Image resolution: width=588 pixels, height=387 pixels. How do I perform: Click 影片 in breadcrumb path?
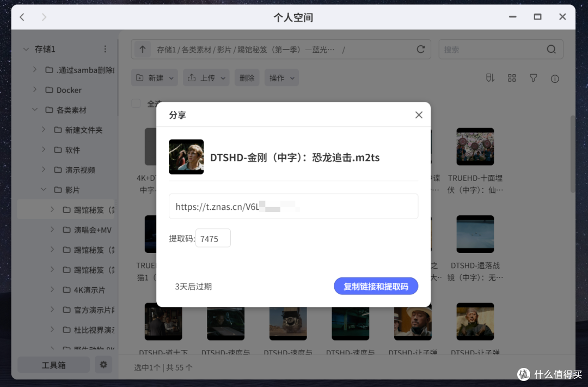click(224, 50)
